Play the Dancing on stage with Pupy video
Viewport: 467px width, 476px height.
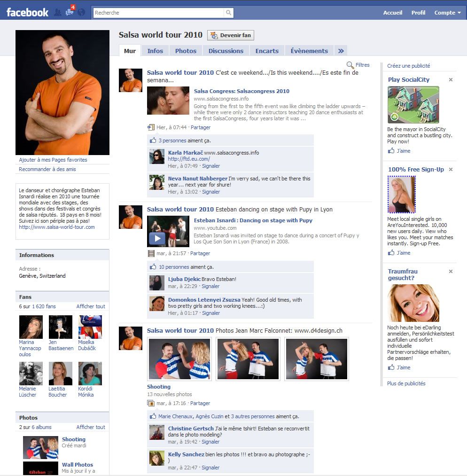pyautogui.click(x=157, y=238)
